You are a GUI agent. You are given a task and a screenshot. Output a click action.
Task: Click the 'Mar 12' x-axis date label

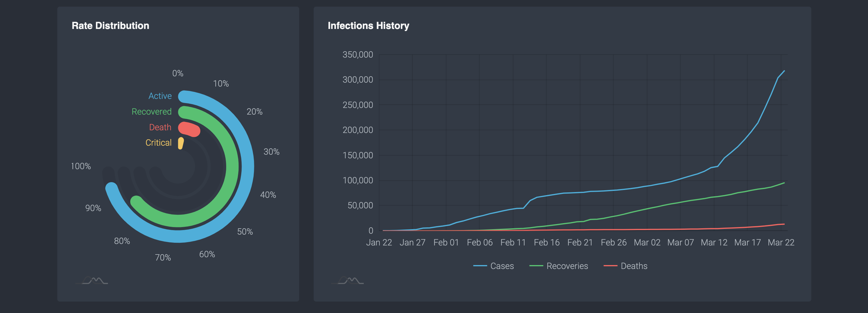(x=714, y=242)
